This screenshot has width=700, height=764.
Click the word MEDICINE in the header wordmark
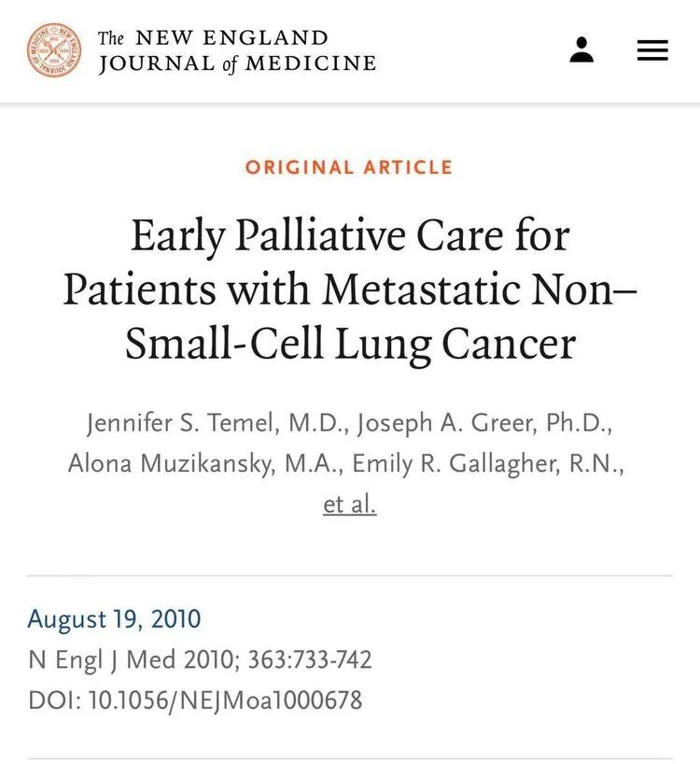click(311, 64)
